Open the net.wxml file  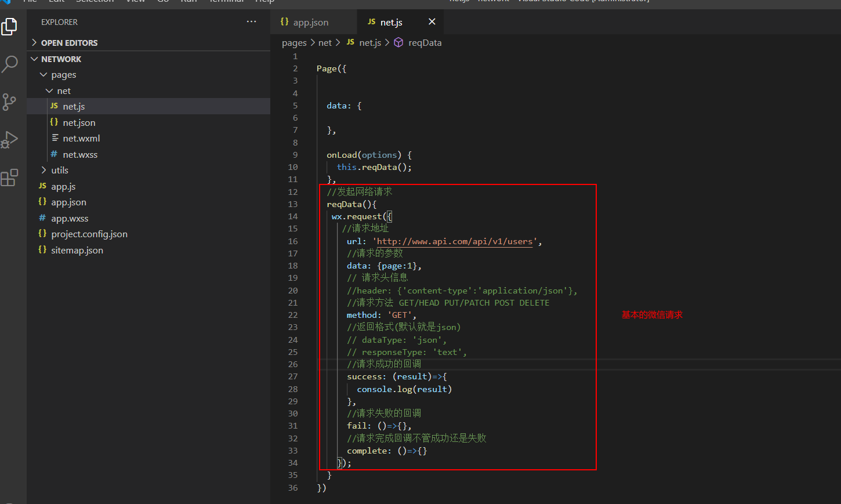(x=148, y=139)
